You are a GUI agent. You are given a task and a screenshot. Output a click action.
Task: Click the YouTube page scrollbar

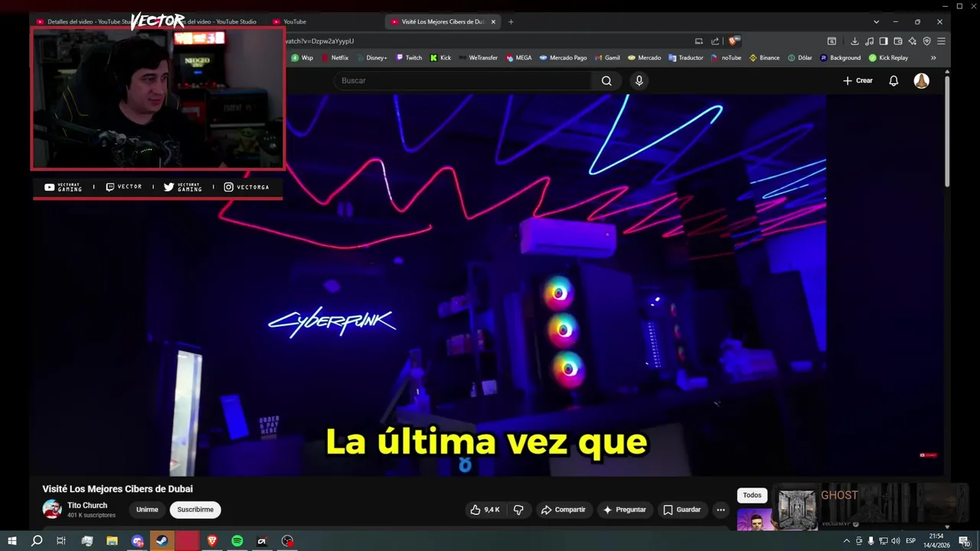point(947,130)
